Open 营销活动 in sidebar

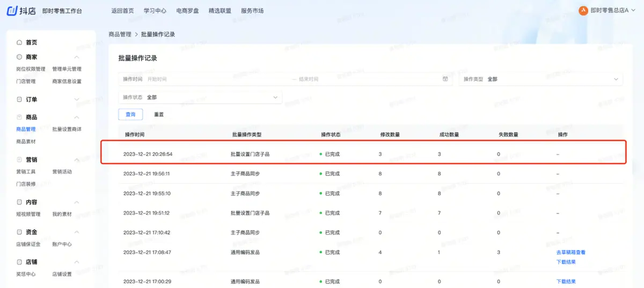point(62,172)
